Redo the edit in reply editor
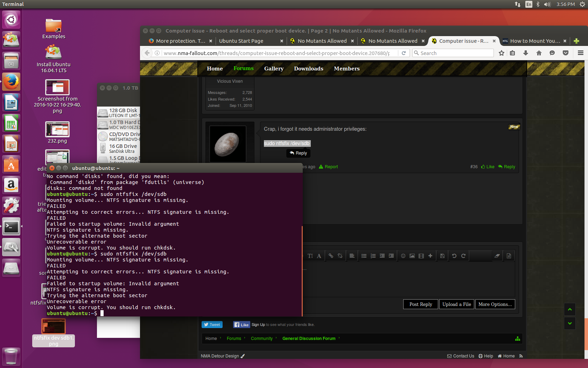 coord(463,256)
